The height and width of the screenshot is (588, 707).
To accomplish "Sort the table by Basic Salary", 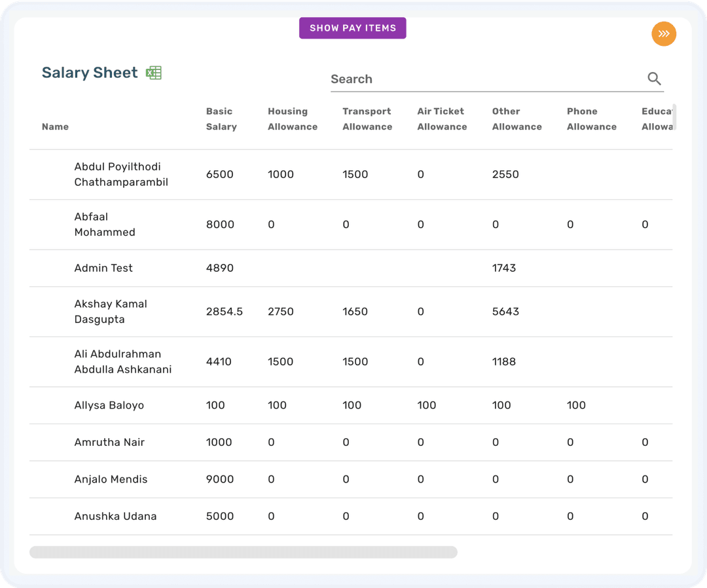I will click(x=221, y=119).
